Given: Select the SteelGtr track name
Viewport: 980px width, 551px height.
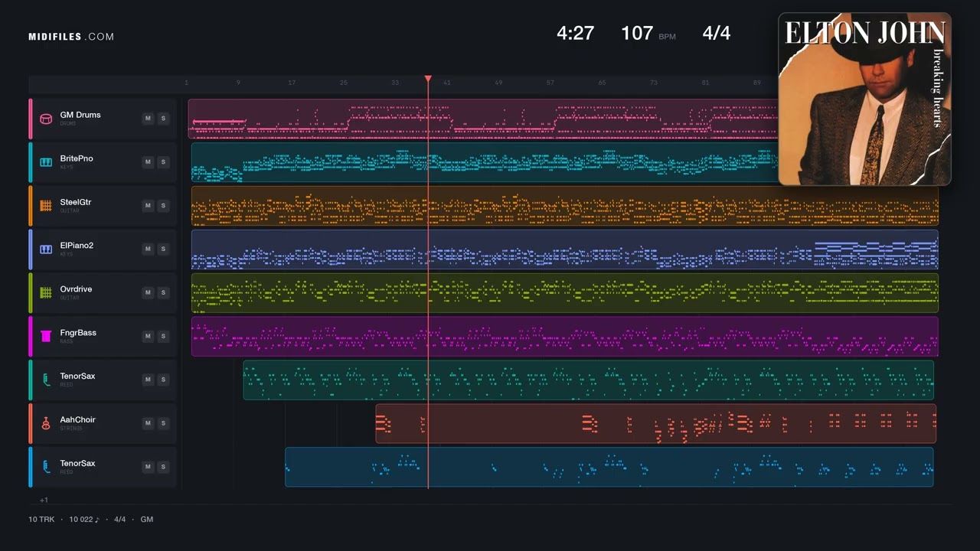Looking at the screenshot, I should (x=76, y=202).
